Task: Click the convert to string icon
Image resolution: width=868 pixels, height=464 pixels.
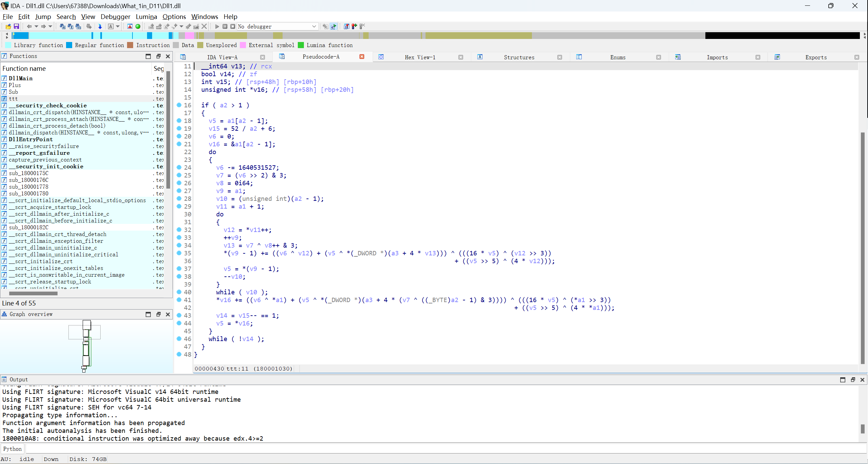Action: 166,26
